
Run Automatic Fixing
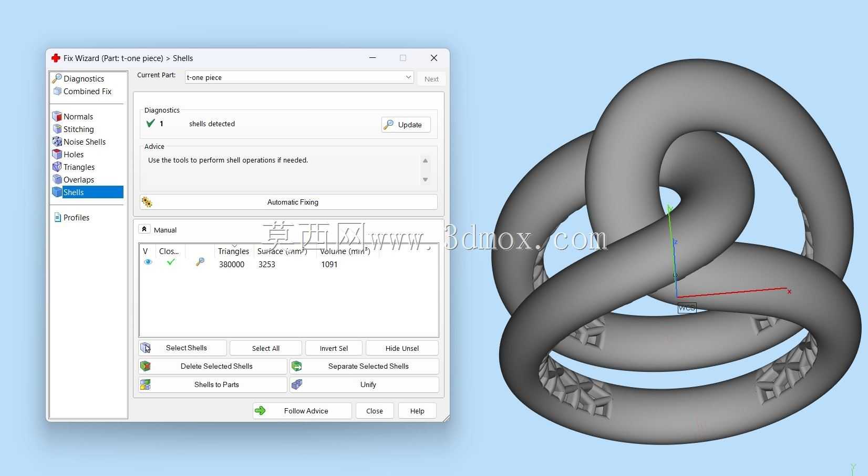pyautogui.click(x=288, y=202)
